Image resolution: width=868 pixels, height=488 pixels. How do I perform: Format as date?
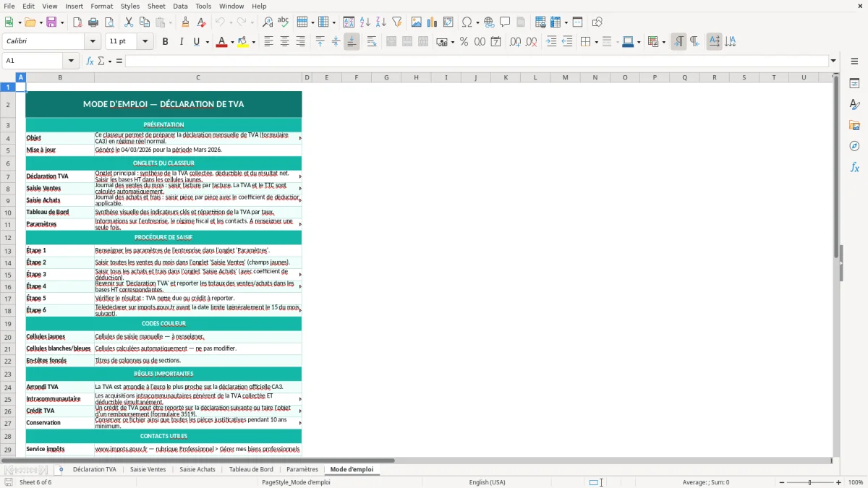[x=495, y=42]
